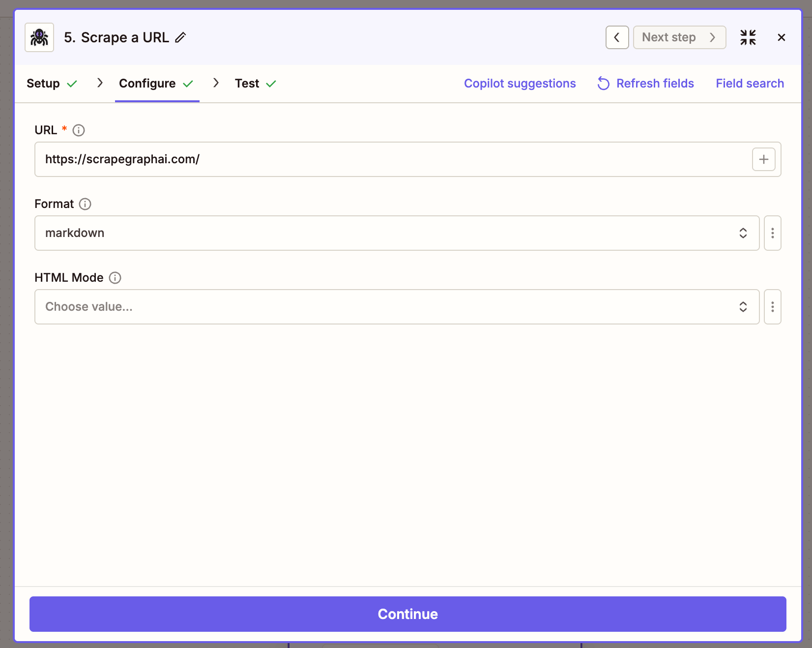
Task: Open the HTML Mode Choose value dropdown
Action: [397, 307]
